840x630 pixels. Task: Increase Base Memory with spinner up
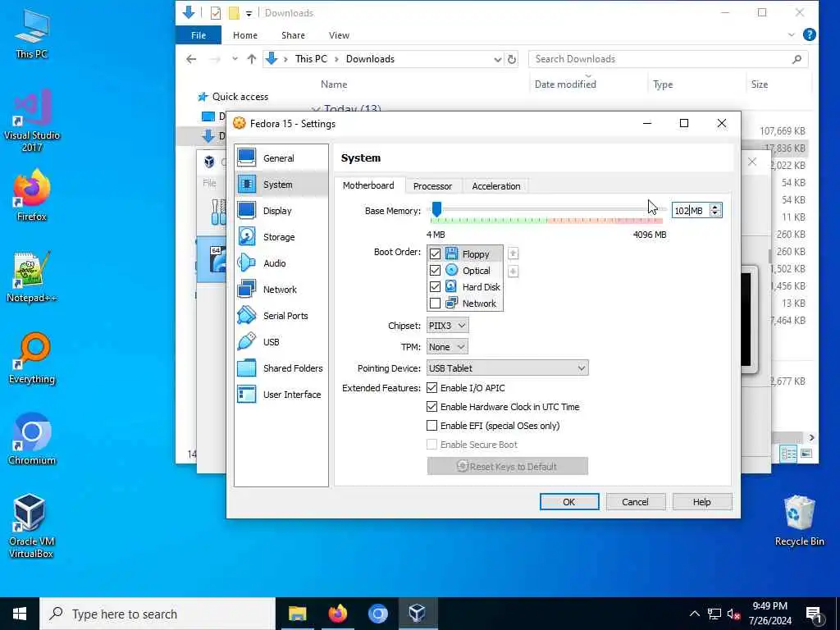(x=715, y=207)
